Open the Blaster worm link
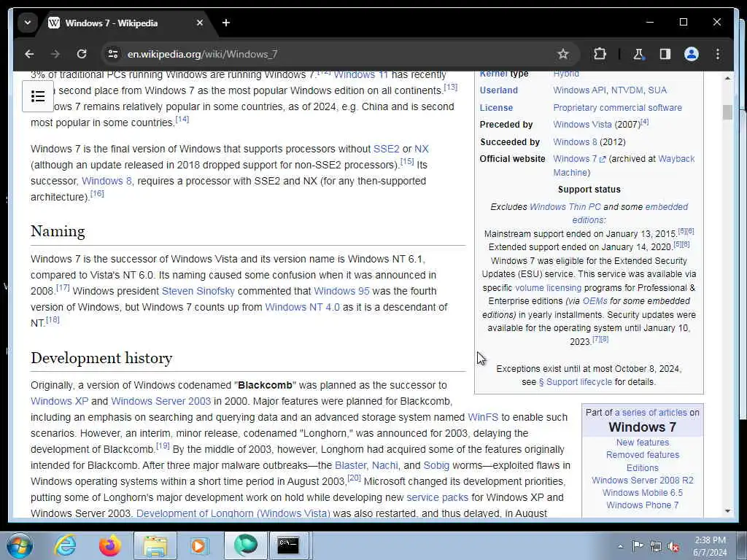This screenshot has width=747, height=560. pos(351,465)
